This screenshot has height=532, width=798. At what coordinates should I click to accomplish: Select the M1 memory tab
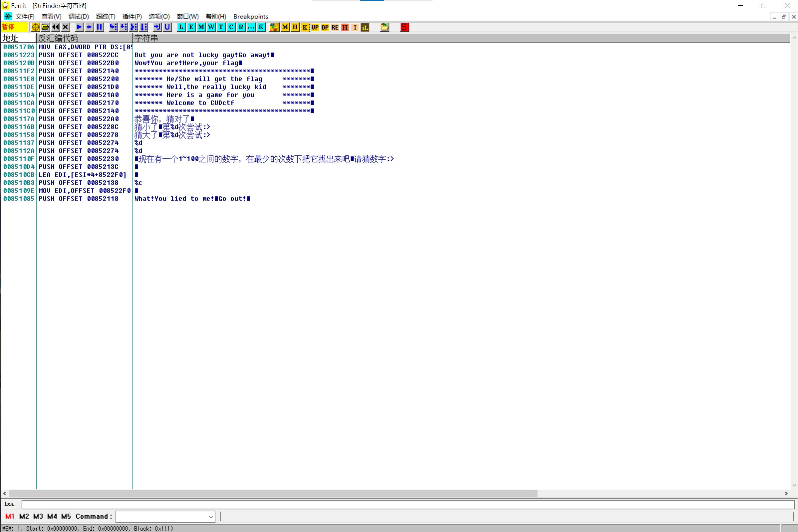point(10,516)
